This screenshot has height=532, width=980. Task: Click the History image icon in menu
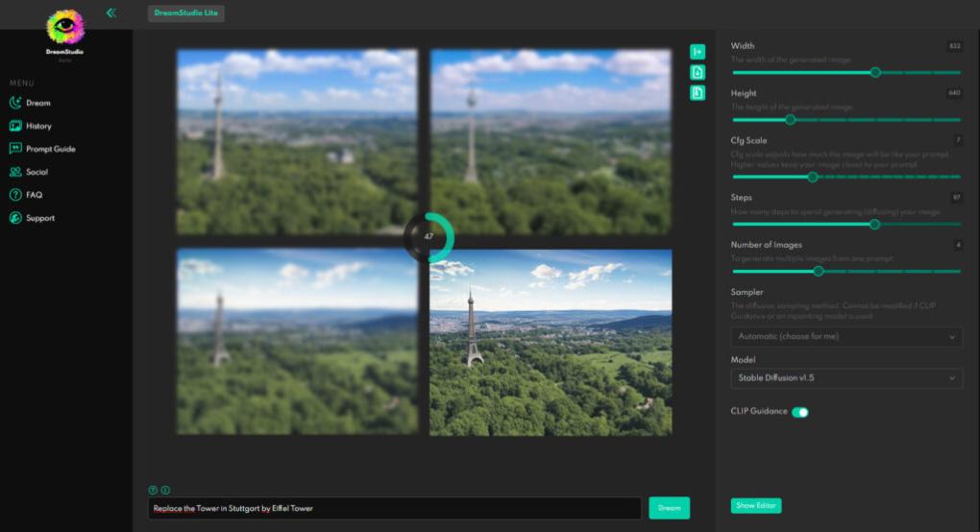click(x=15, y=126)
